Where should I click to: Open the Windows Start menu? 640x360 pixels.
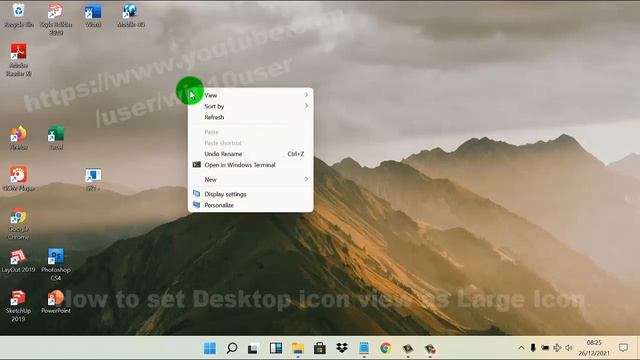(210, 348)
